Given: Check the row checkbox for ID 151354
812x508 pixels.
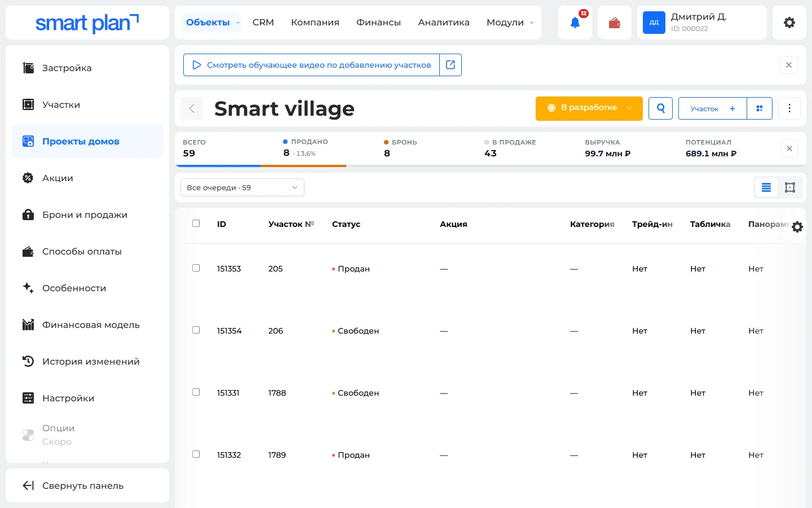Looking at the screenshot, I should (x=196, y=330).
